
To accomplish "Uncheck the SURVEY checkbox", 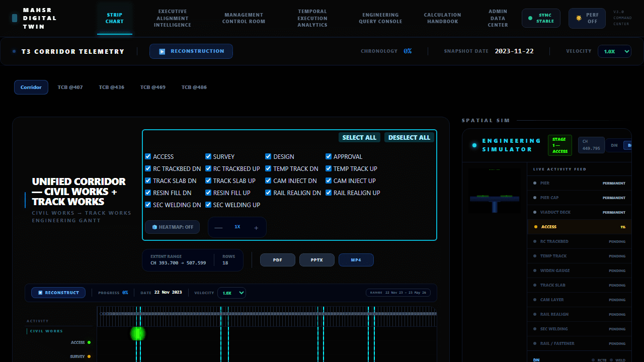I will [208, 156].
